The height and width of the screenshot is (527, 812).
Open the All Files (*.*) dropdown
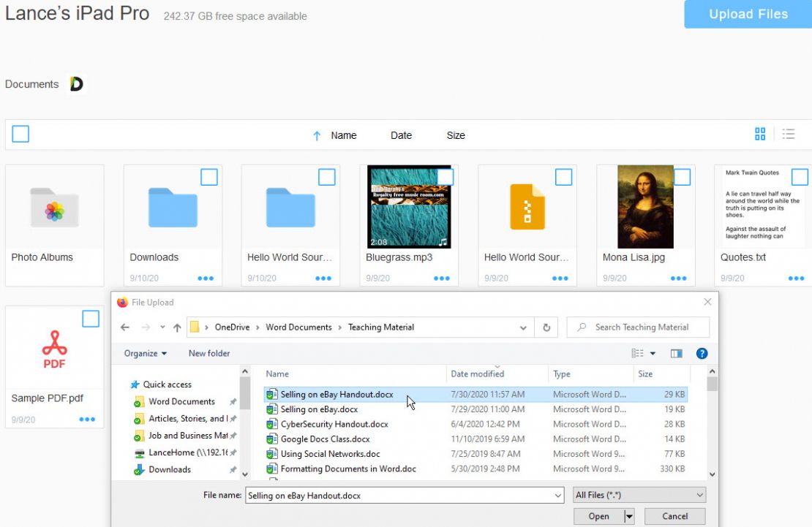pyautogui.click(x=638, y=495)
